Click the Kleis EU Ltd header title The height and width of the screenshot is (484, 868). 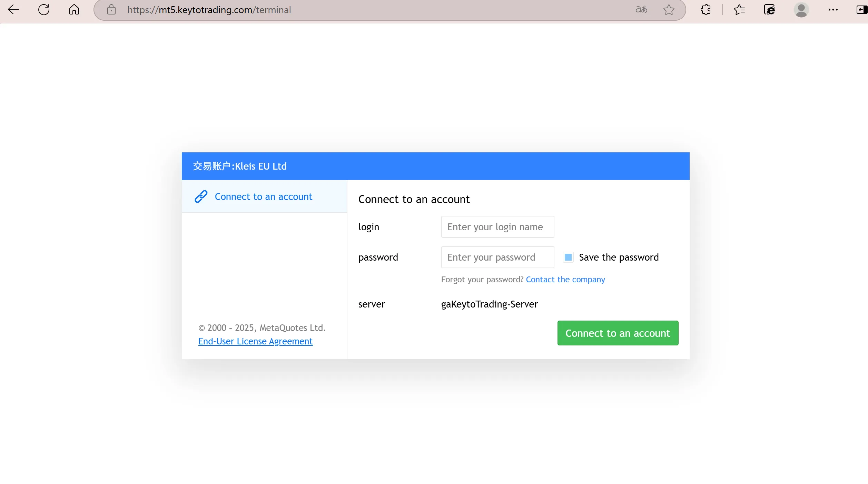[x=239, y=166]
